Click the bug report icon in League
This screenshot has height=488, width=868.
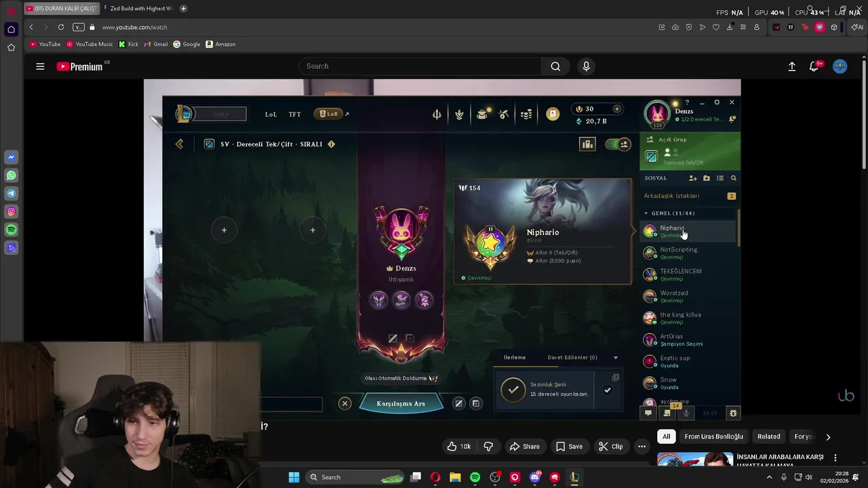click(733, 413)
